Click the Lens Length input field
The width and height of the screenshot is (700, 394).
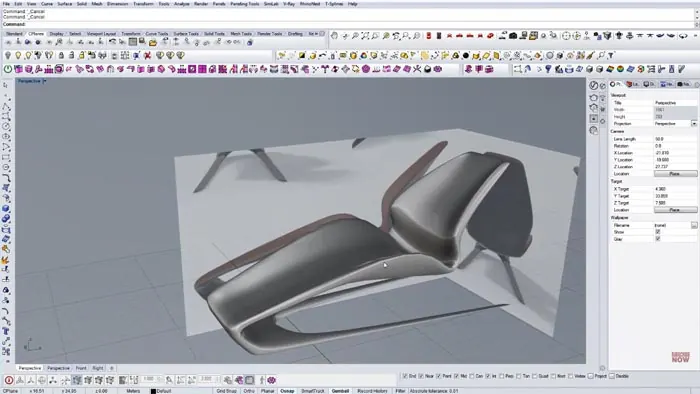tap(675, 139)
